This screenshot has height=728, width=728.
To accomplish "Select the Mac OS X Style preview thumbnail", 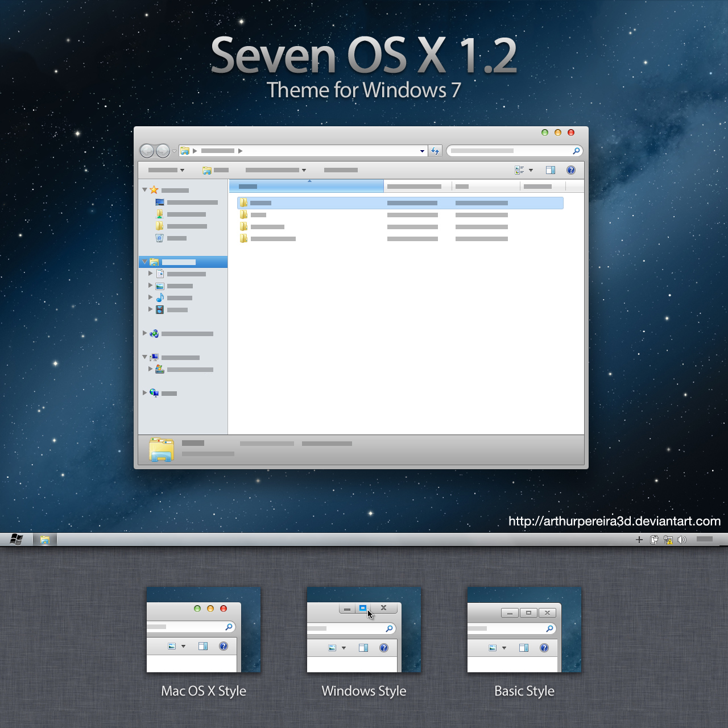I will tap(204, 630).
